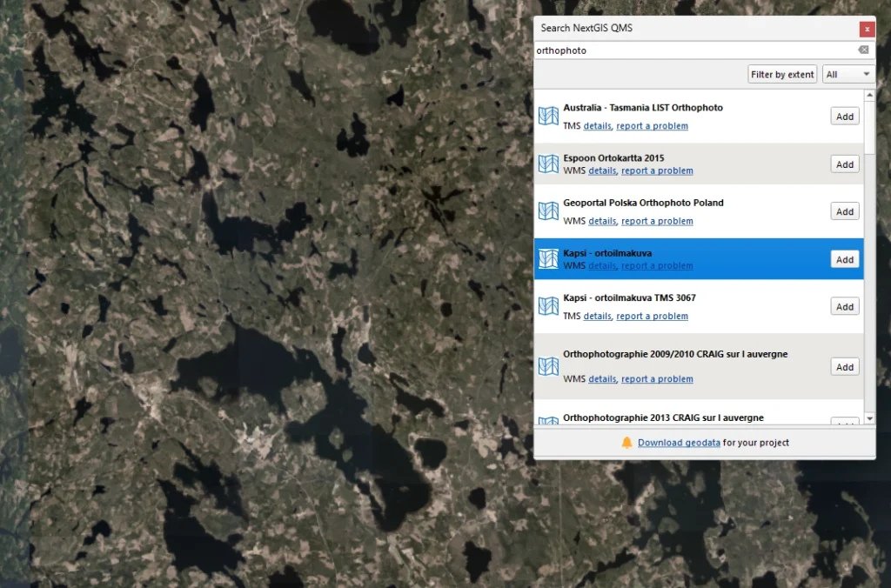Select the Orthophotographie 2009/2010 CRAIG title
The height and width of the screenshot is (588, 891).
point(675,354)
